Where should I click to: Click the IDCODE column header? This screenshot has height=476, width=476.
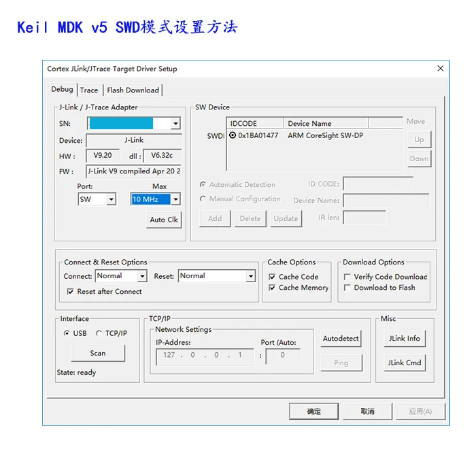click(x=255, y=123)
